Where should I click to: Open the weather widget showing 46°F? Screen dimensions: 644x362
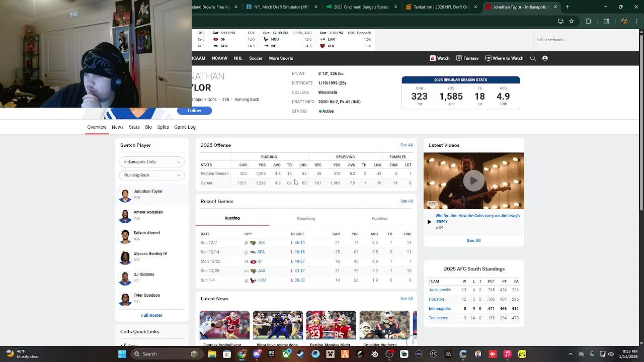[23, 354]
